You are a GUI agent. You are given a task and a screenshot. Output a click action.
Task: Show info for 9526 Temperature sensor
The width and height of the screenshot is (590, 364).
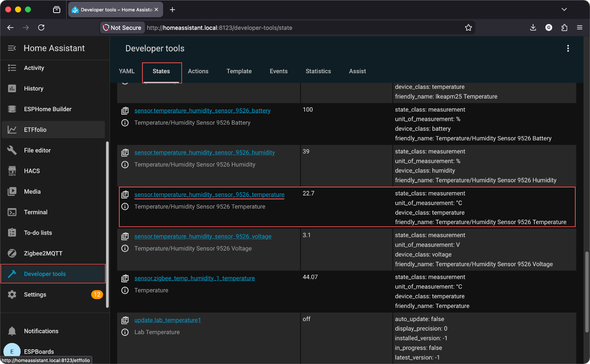coord(125,206)
